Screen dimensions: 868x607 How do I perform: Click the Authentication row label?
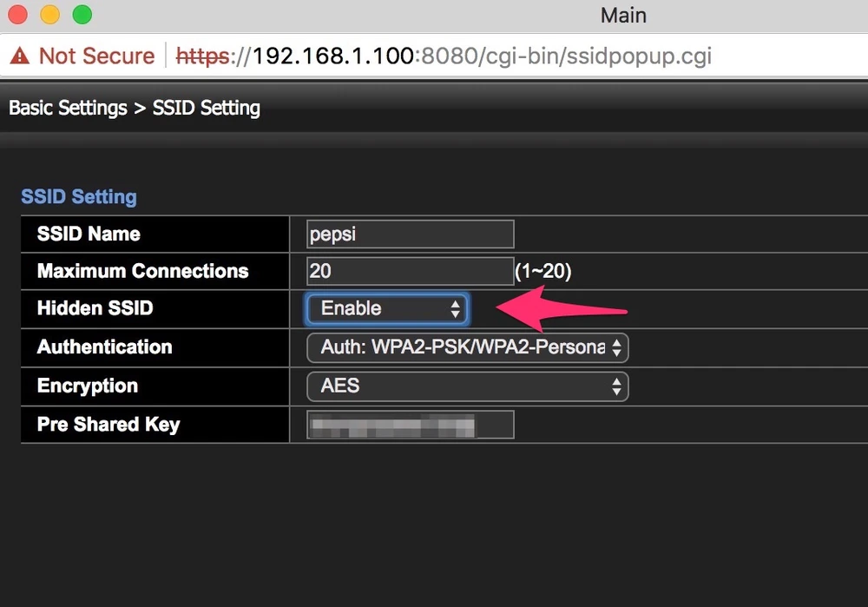coord(104,347)
